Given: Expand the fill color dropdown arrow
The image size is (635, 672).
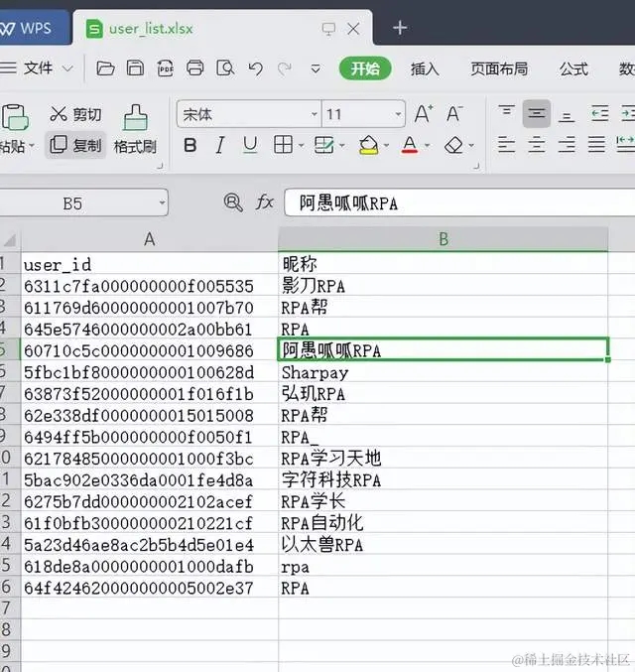Looking at the screenshot, I should (386, 146).
